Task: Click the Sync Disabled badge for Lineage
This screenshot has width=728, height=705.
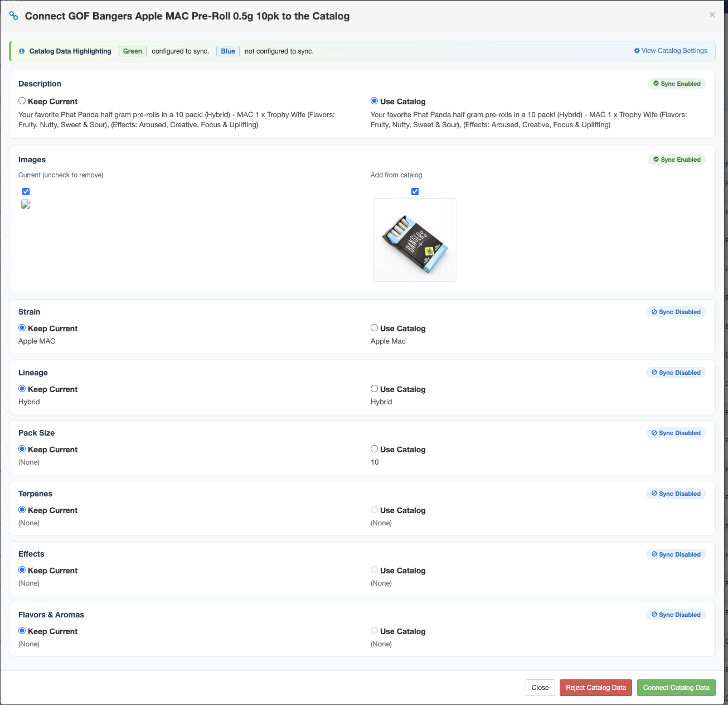Action: click(x=676, y=373)
